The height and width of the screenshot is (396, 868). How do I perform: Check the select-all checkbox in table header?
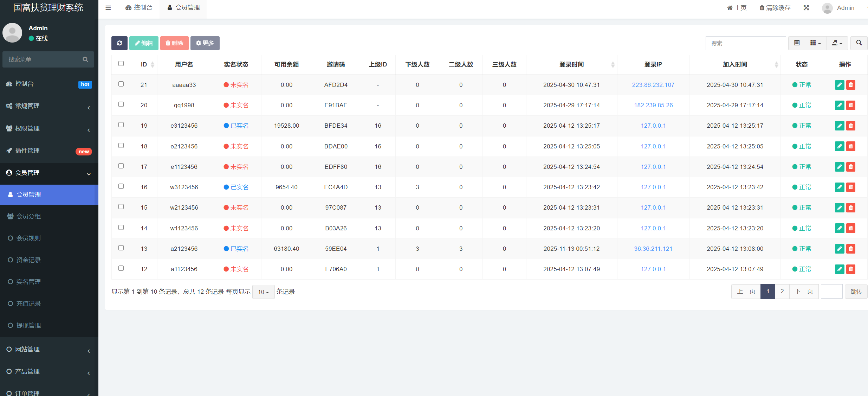121,64
